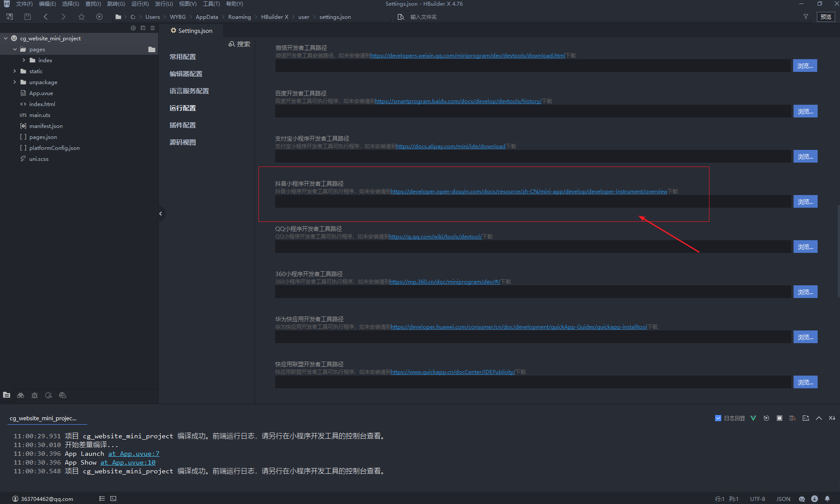The width and height of the screenshot is (840, 504).
Task: Click the stop square icon in console
Action: click(x=779, y=418)
